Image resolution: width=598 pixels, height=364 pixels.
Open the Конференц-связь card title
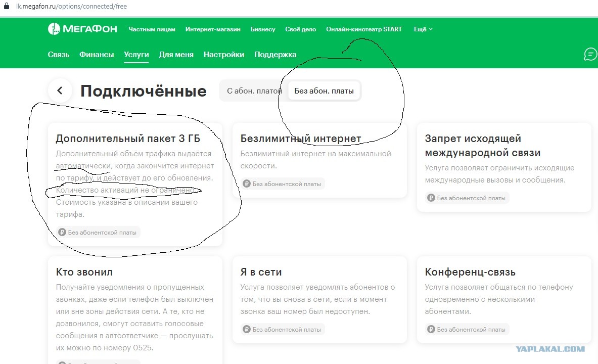[470, 272]
